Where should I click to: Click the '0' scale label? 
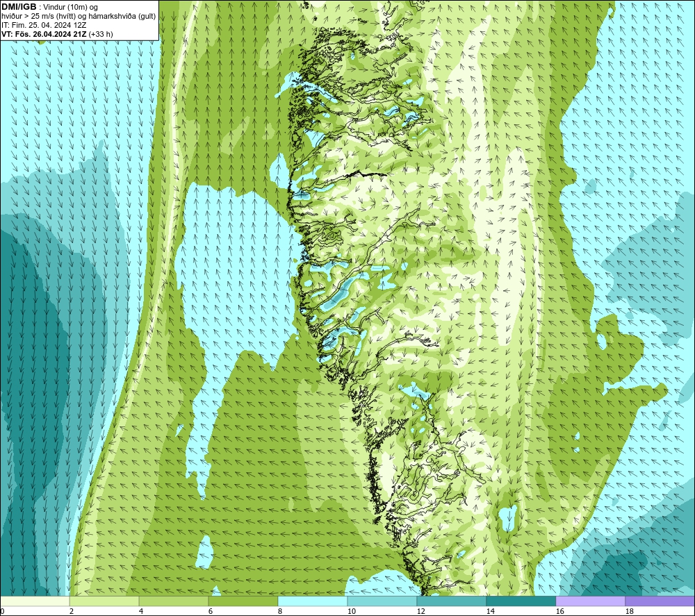[2, 611]
